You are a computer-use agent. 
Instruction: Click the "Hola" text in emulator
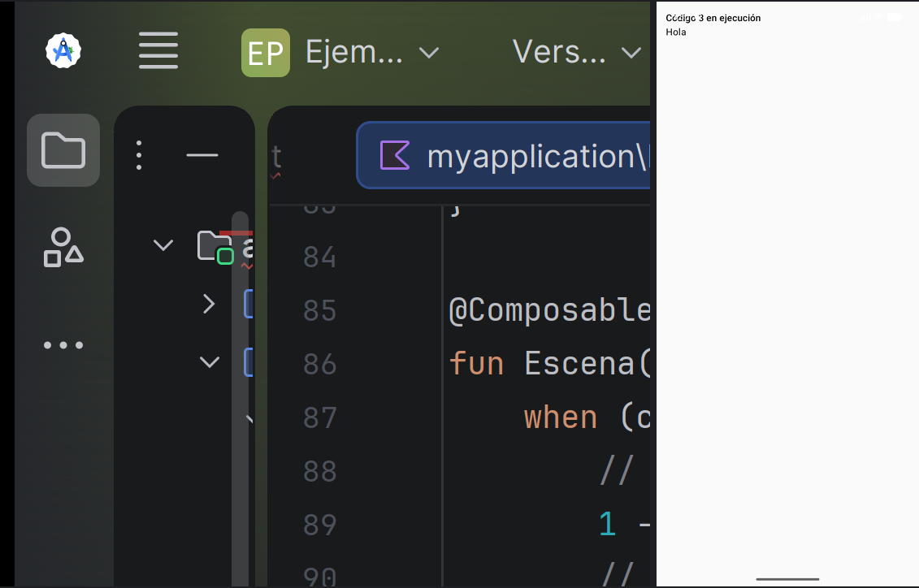[676, 32]
